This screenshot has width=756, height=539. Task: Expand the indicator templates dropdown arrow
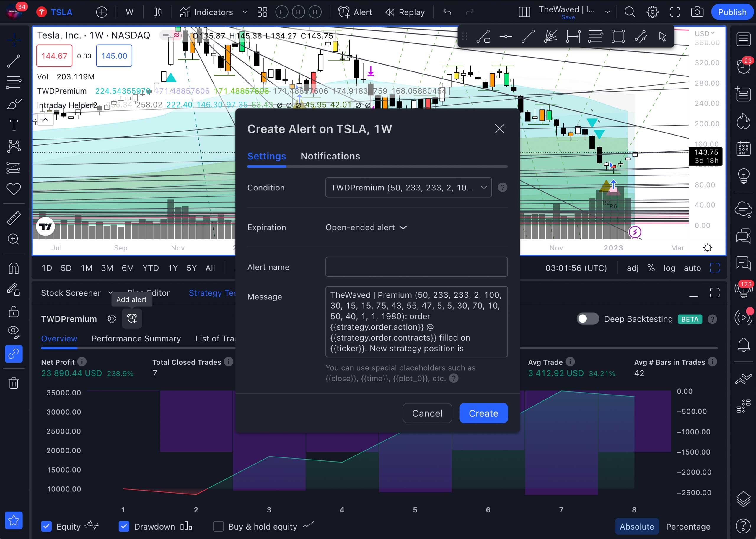click(245, 12)
